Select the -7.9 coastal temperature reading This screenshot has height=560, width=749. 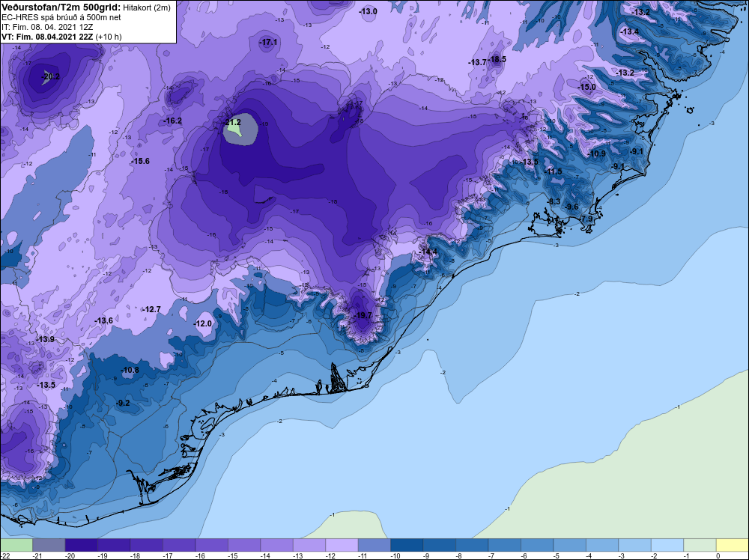click(586, 219)
